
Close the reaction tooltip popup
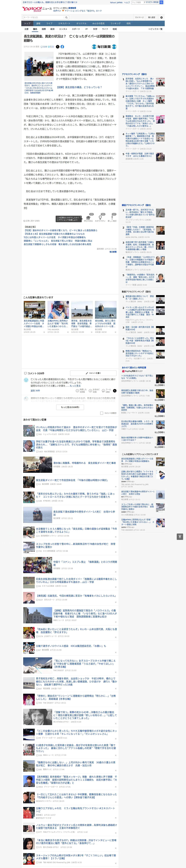(x=80, y=217)
